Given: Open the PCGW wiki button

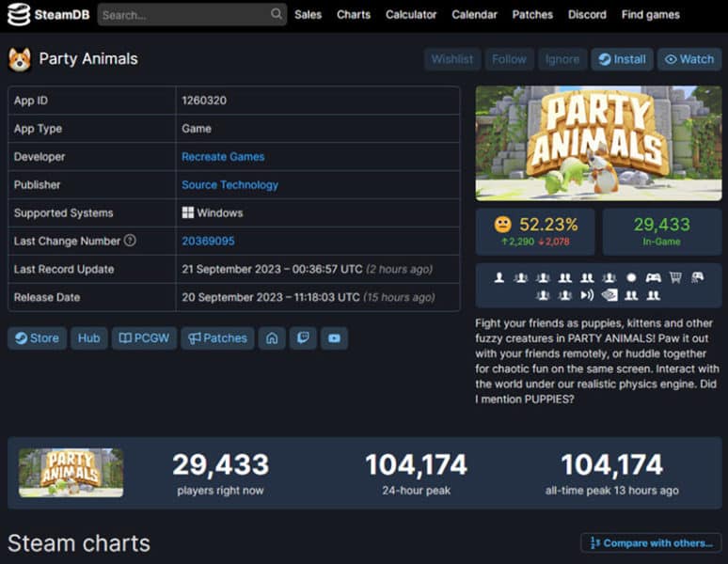Looking at the screenshot, I should (144, 338).
